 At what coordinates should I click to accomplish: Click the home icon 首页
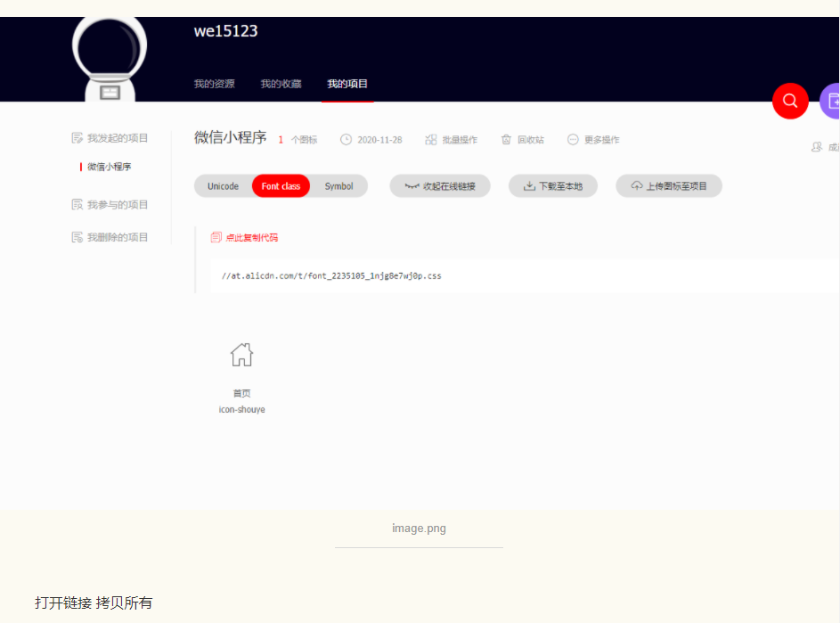coord(241,355)
